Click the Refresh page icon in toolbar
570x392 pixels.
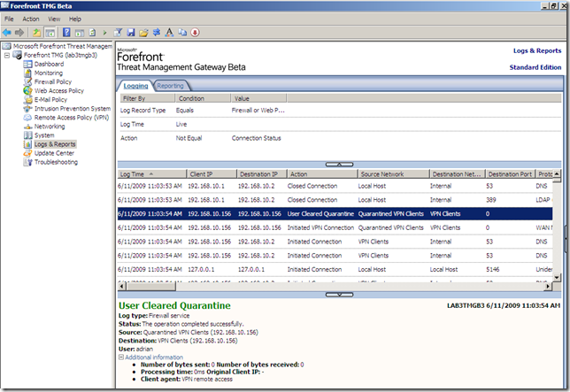pos(92,33)
